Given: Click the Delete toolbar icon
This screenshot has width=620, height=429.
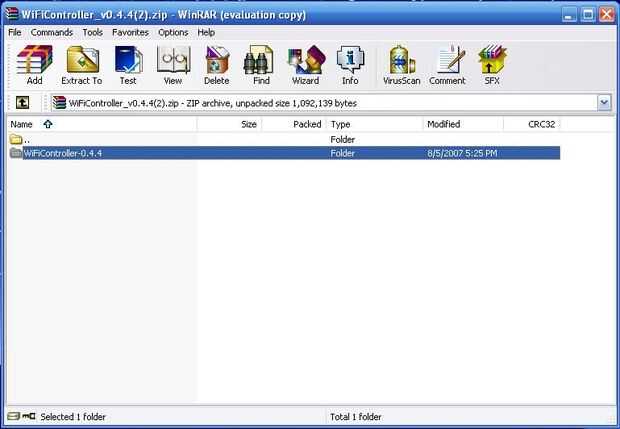Looking at the screenshot, I should click(x=217, y=64).
